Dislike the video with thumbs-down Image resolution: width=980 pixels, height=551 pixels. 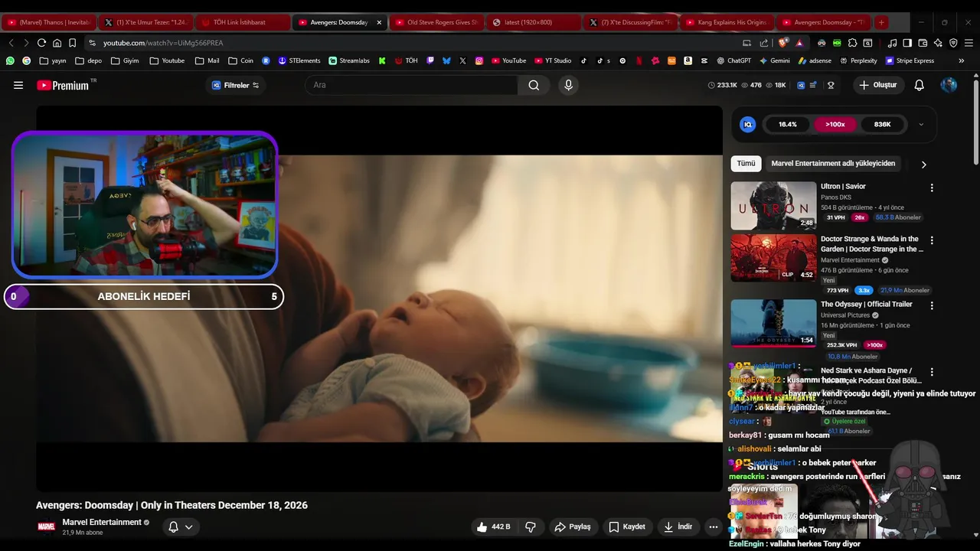pyautogui.click(x=531, y=527)
